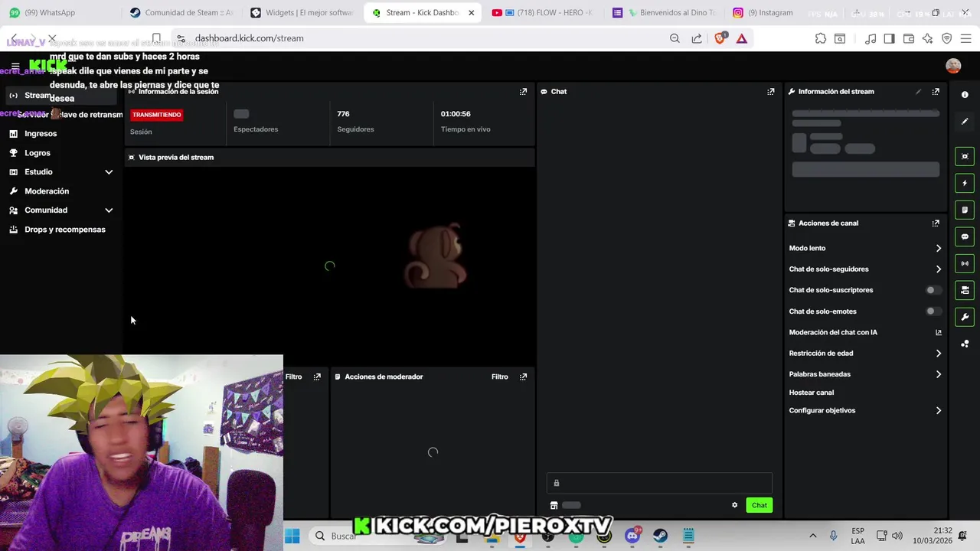Click the pencil edit icon in right rail
This screenshot has height=551, width=980.
pos(965,121)
